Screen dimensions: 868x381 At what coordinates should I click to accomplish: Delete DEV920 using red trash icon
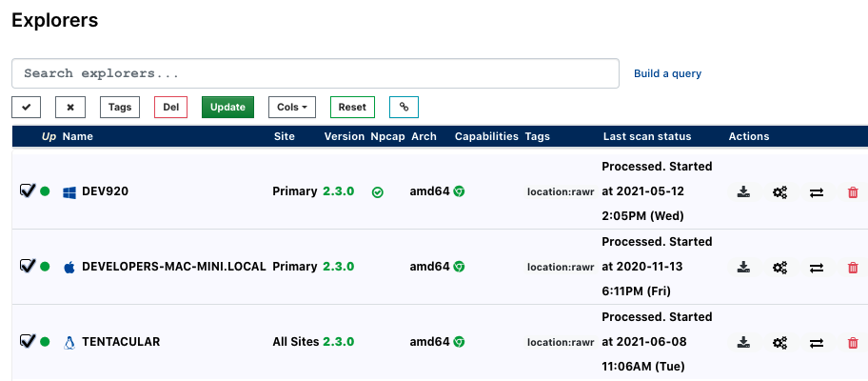(852, 192)
